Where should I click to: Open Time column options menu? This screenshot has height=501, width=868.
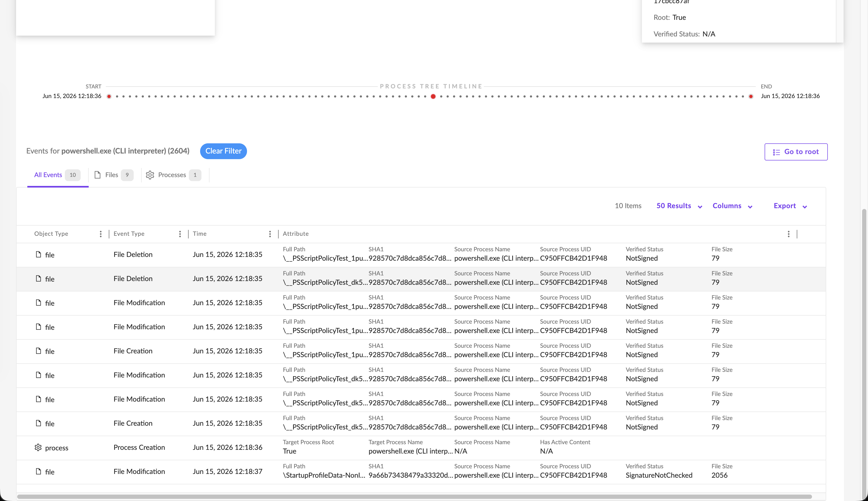270,234
